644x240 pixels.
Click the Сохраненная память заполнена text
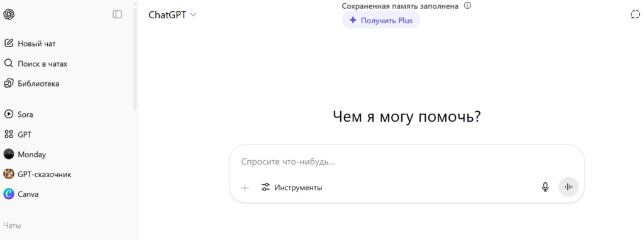coord(400,6)
